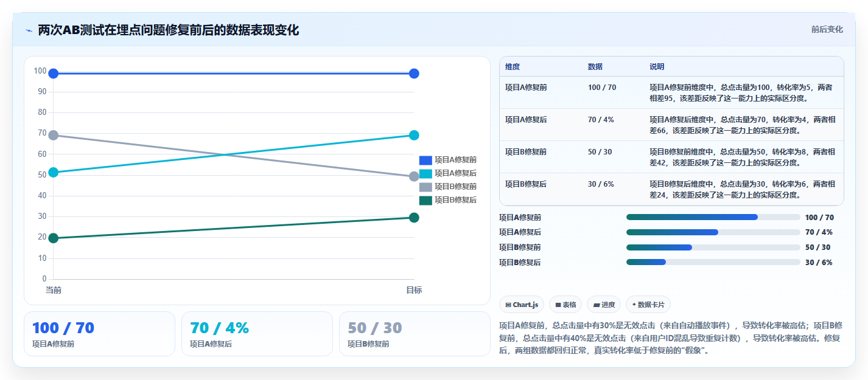Open the cyan 70 / 4% data card
Image resolution: width=868 pixels, height=380 pixels.
[x=257, y=334]
